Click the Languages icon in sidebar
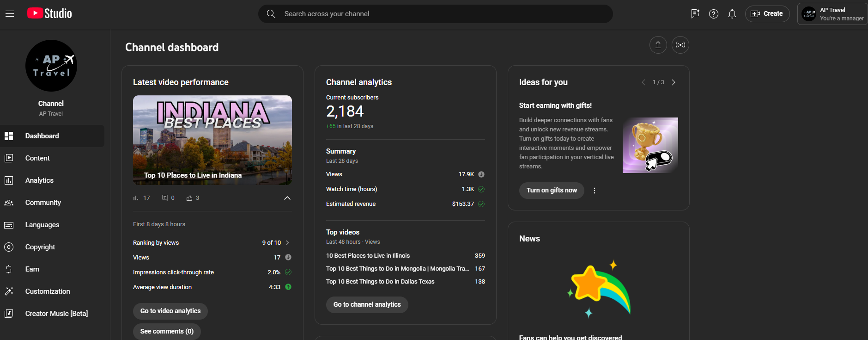The width and height of the screenshot is (868, 340). pos(9,225)
